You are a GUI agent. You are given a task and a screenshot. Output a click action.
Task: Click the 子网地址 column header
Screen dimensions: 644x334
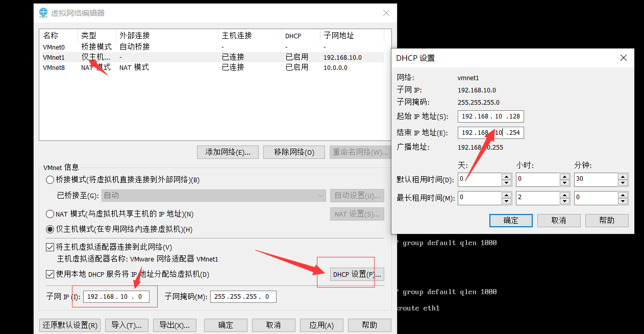pyautogui.click(x=352, y=36)
